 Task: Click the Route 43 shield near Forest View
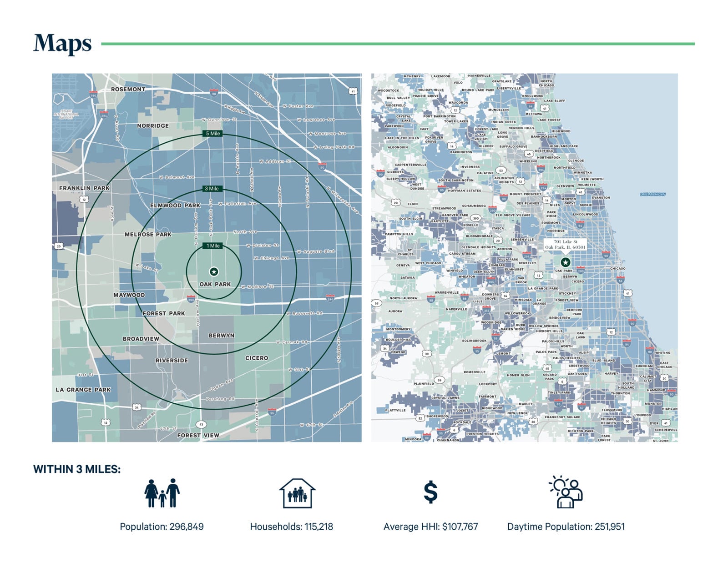201,424
